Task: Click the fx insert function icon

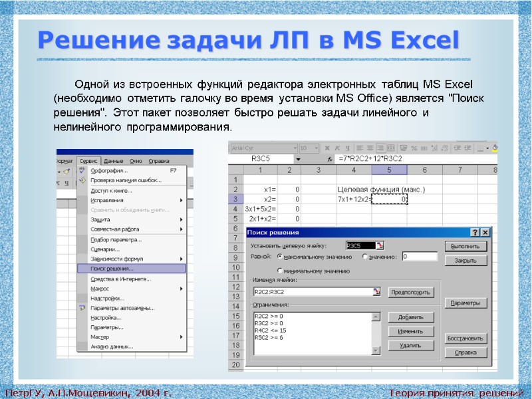Action: (x=329, y=159)
